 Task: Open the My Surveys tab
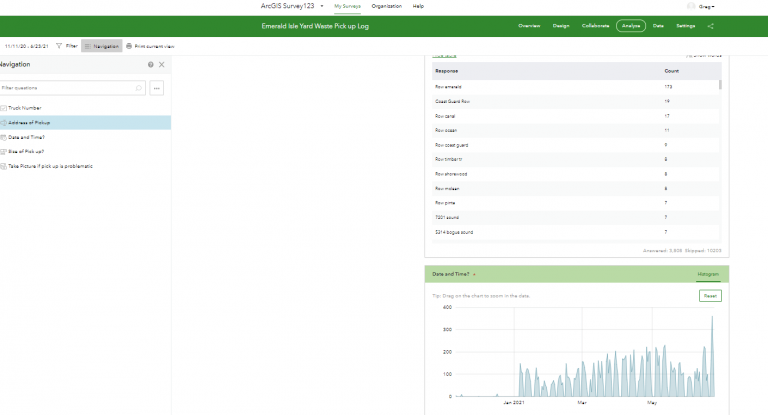click(347, 6)
